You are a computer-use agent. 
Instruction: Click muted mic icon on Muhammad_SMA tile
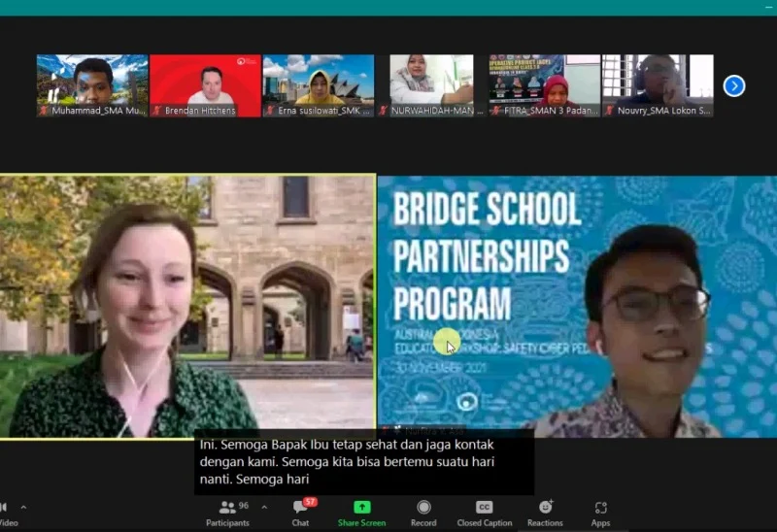pyautogui.click(x=44, y=111)
